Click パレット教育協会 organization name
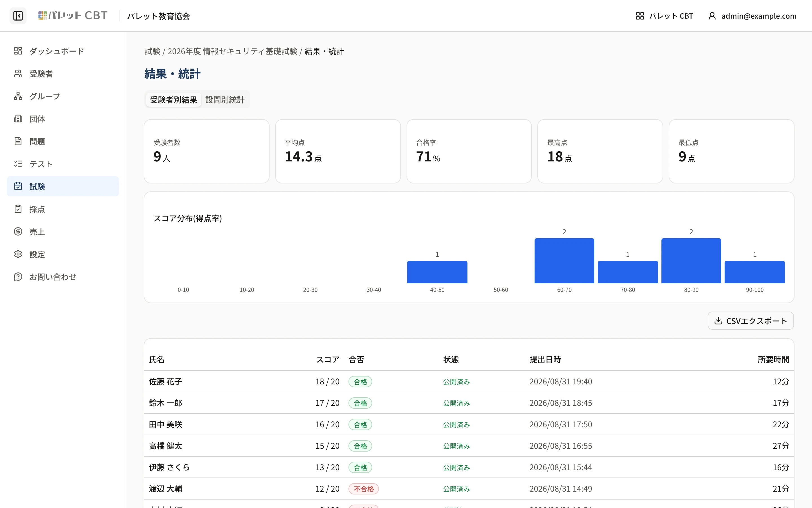 pyautogui.click(x=158, y=16)
